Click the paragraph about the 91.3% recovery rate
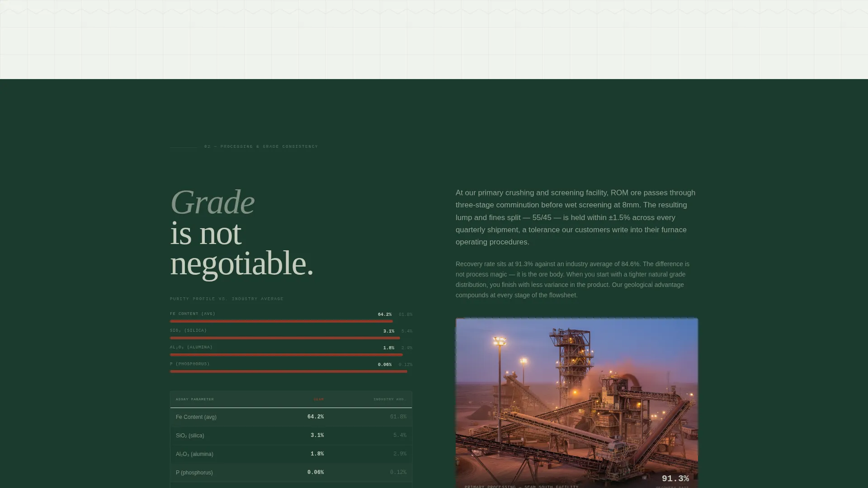 coord(573,280)
